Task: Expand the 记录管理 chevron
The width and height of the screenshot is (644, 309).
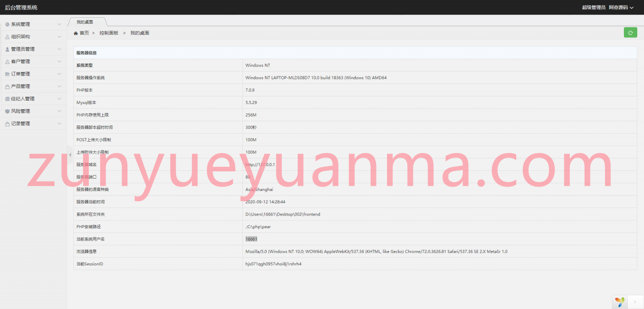Action: 59,124
